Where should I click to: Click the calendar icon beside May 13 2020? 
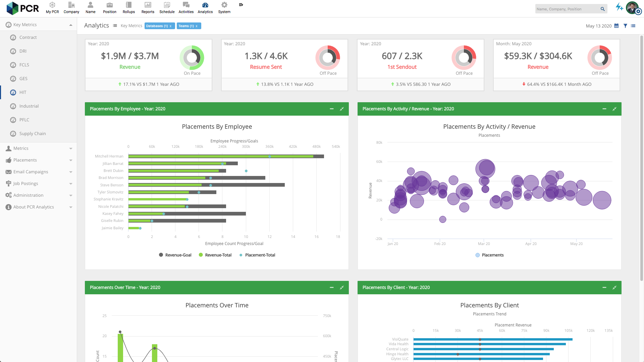click(x=616, y=26)
